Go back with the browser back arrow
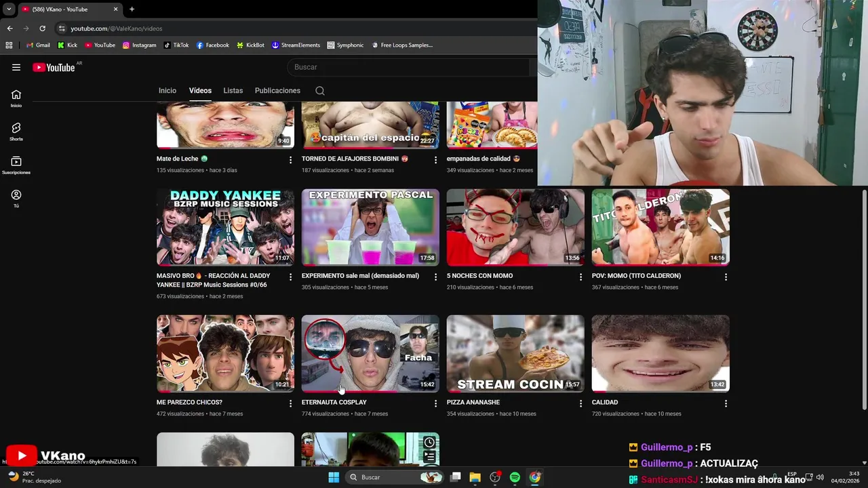868x488 pixels. [x=9, y=28]
